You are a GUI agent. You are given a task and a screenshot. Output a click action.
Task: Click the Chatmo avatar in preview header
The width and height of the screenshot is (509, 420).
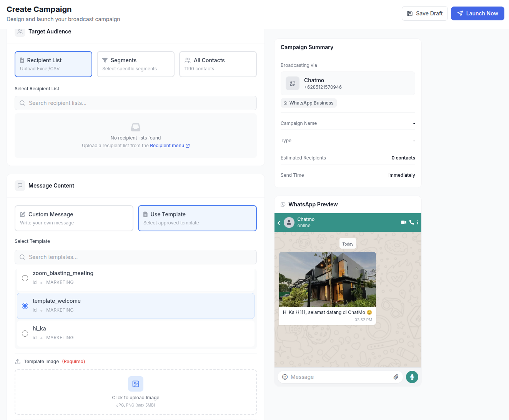(x=289, y=222)
